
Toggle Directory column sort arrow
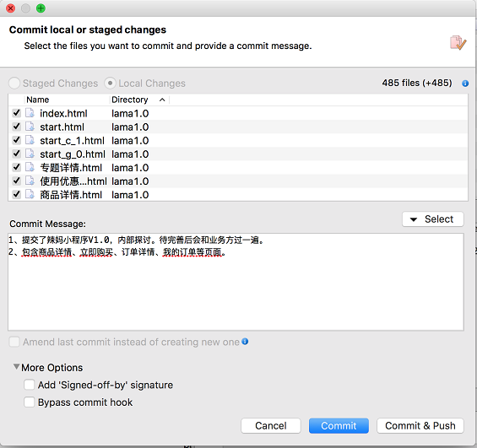tap(162, 100)
